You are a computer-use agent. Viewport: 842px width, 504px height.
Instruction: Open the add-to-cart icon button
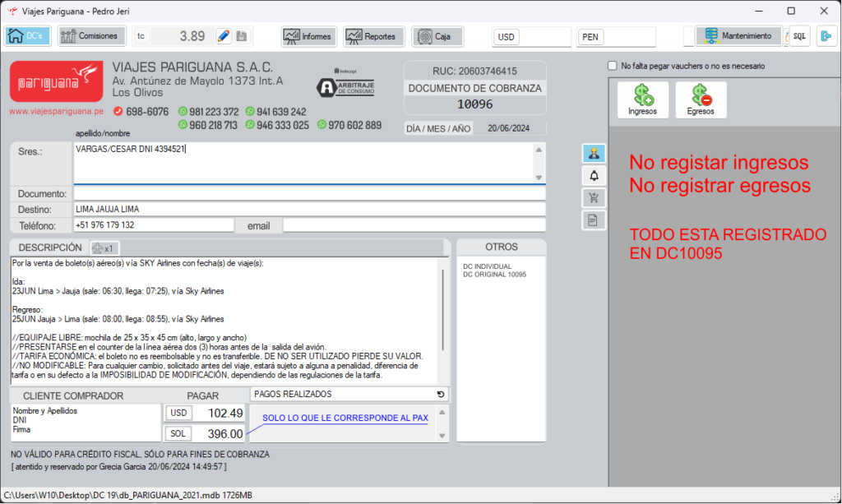594,197
